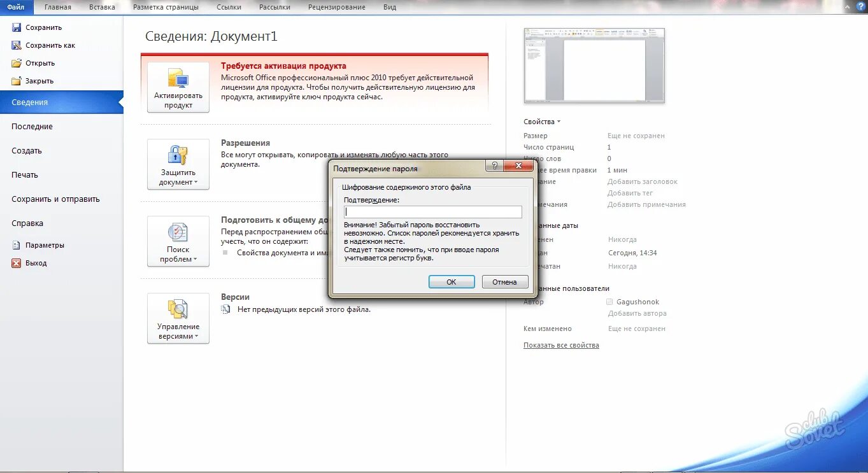
Task: Click Добавить примечания property field
Action: point(646,204)
